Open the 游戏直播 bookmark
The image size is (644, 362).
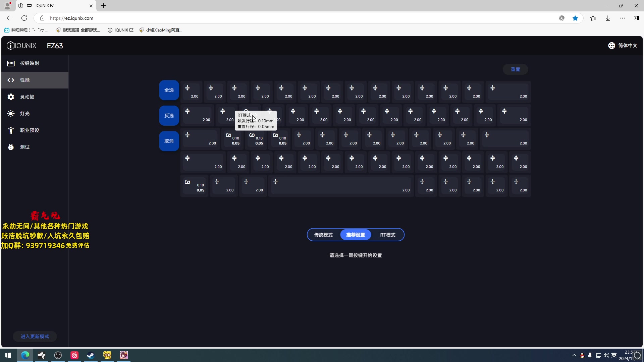(78, 30)
